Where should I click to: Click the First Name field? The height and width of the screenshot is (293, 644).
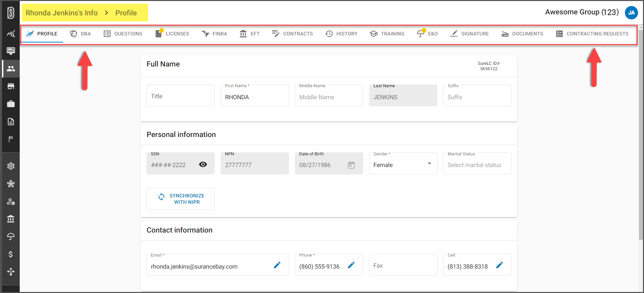tap(255, 96)
